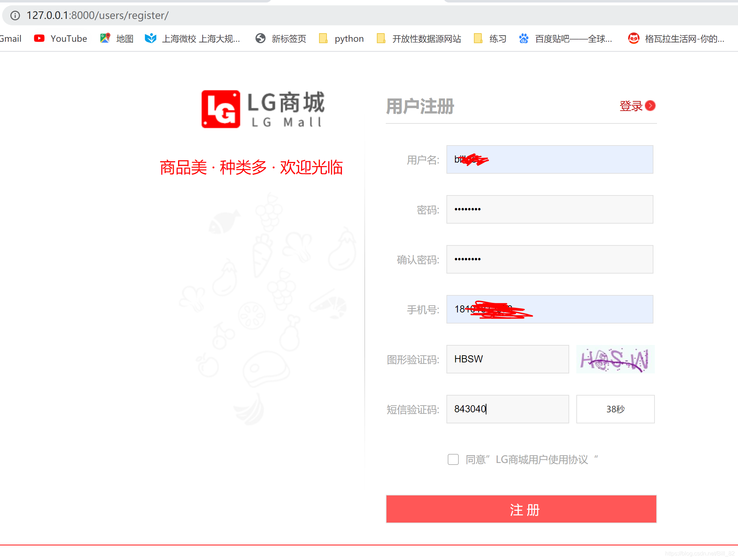
Task: Click the 短信验证码: label
Action: 413,409
